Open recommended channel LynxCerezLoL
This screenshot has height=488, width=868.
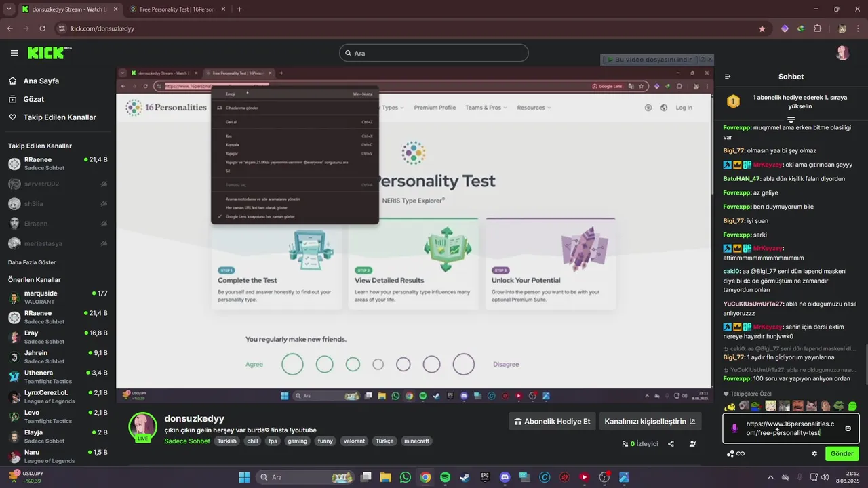[58, 396]
